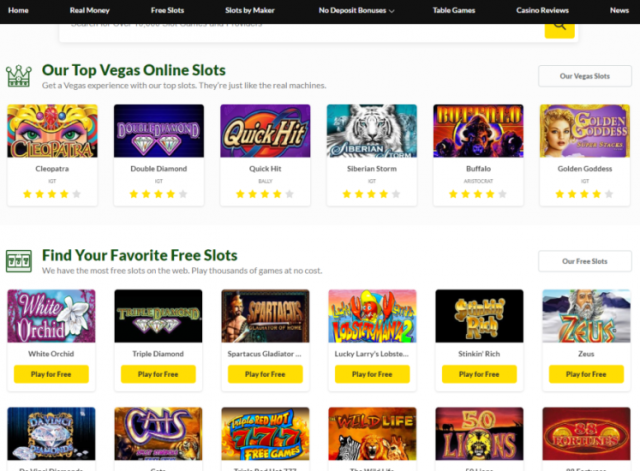
Task: Click the Our Vegas Slots button
Action: [x=585, y=76]
